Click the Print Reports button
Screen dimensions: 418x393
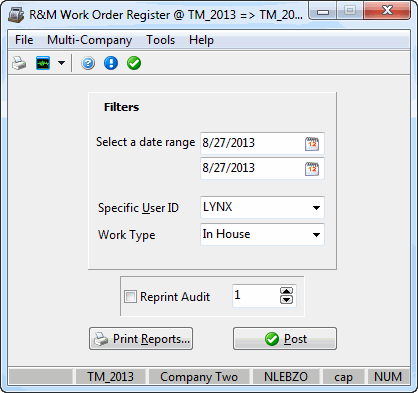click(x=141, y=339)
